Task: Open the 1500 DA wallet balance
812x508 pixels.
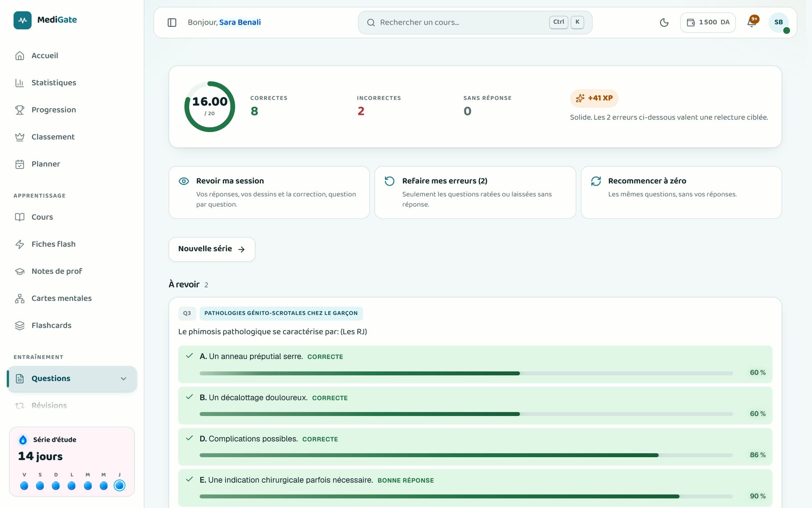Action: click(x=708, y=22)
